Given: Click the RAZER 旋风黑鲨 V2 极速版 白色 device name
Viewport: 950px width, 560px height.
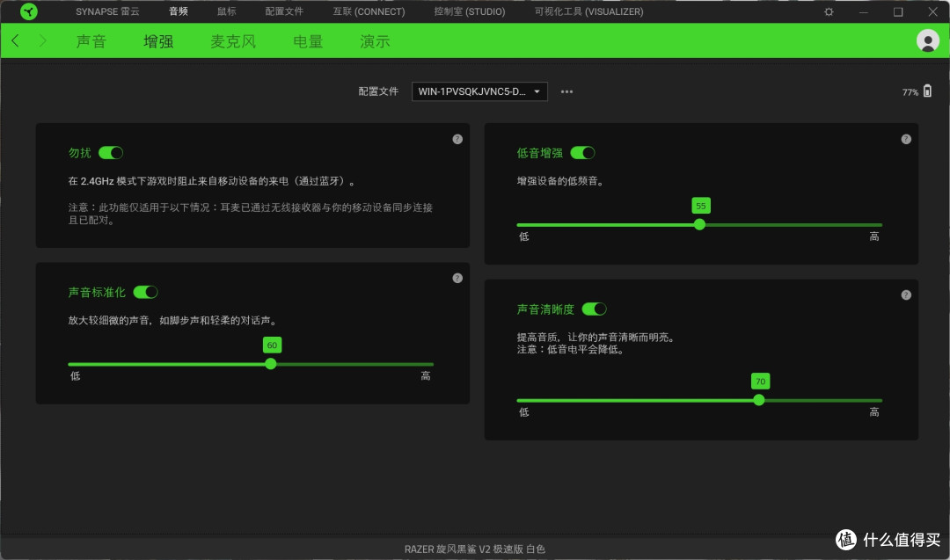Looking at the screenshot, I should coord(475,549).
